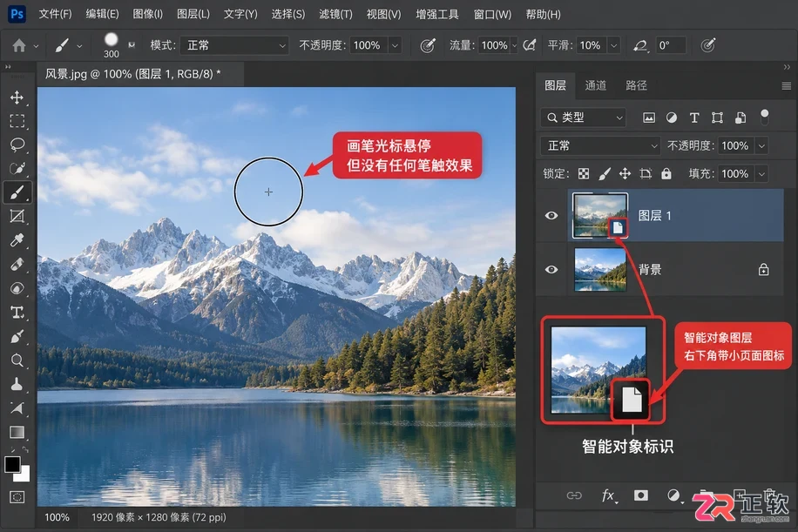Select the Quick Selection tool
The width and height of the screenshot is (798, 532).
(x=17, y=168)
